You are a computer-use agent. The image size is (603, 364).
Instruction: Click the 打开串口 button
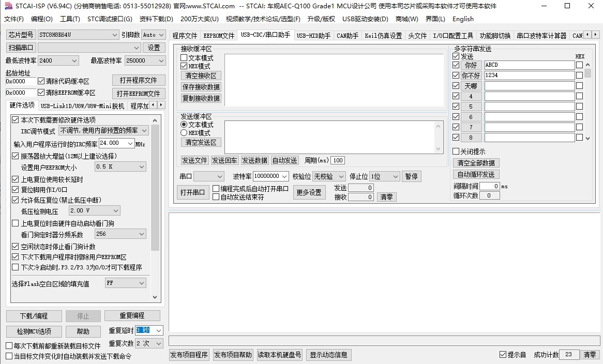(192, 192)
